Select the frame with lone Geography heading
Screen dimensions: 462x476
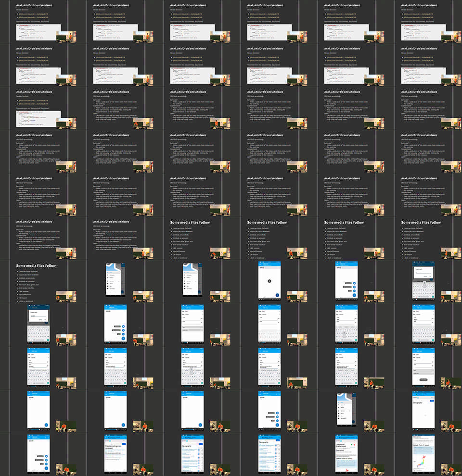(x=423, y=411)
